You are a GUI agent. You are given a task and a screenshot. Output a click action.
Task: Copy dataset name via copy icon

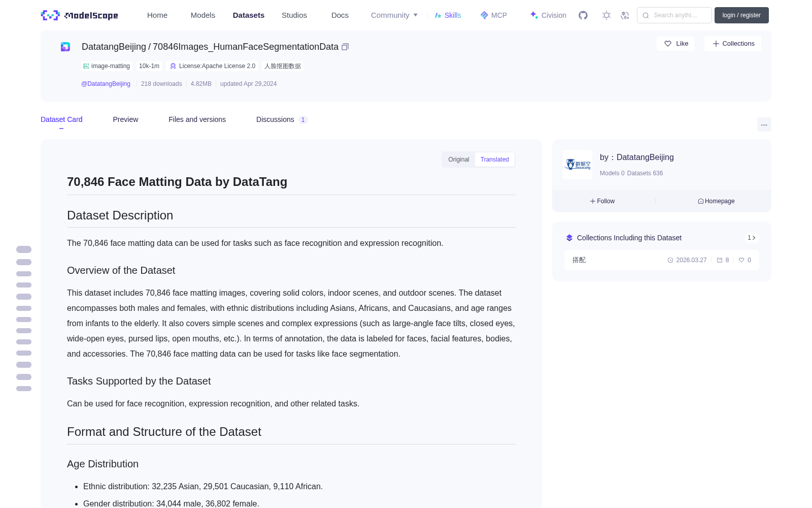click(x=345, y=47)
